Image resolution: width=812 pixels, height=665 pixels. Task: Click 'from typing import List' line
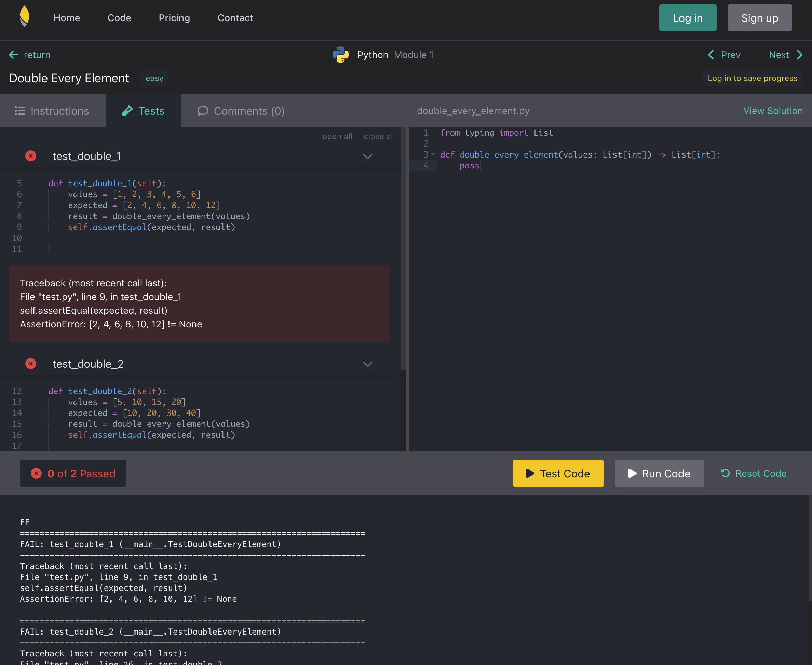point(496,133)
